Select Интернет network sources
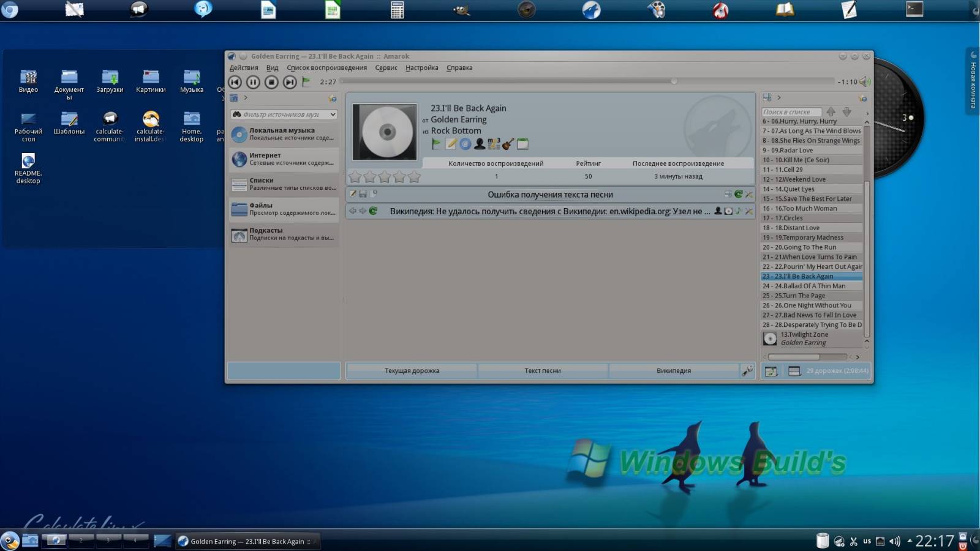 coord(284,159)
